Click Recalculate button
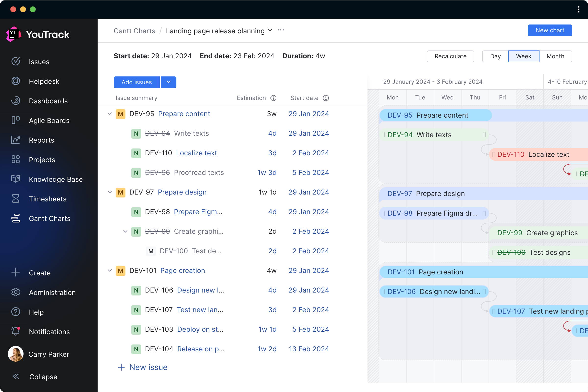This screenshot has width=588, height=392. coord(451,56)
